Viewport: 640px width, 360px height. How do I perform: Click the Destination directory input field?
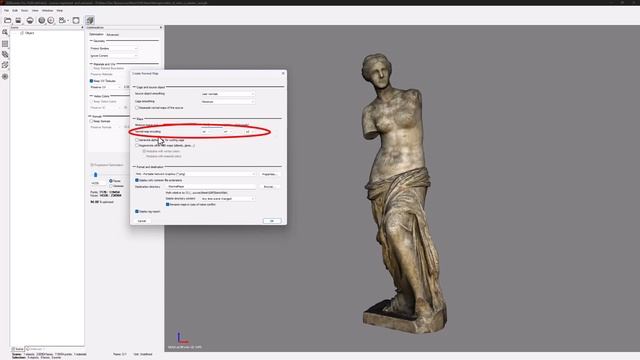[x=211, y=187]
